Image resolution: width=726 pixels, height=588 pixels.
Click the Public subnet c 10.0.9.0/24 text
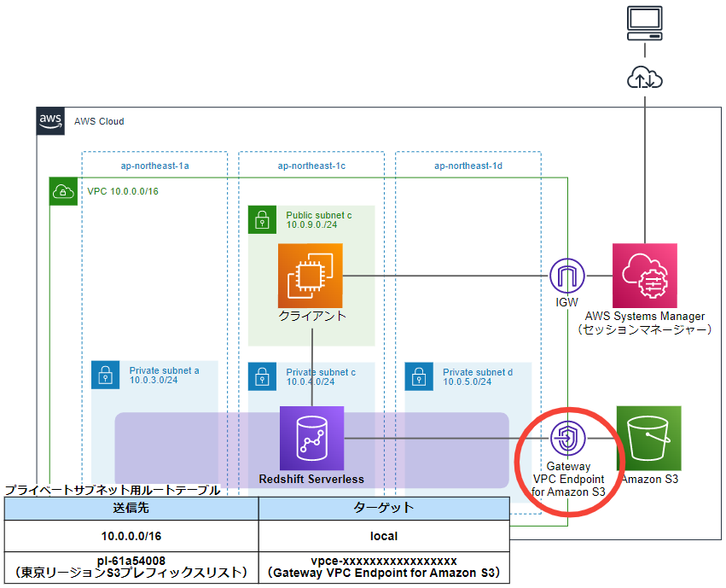pyautogui.click(x=319, y=220)
